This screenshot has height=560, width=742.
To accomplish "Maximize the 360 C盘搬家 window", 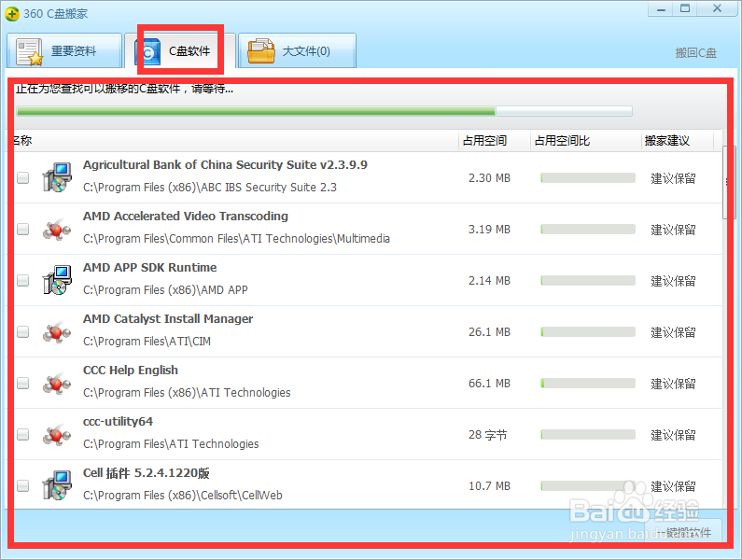I will (685, 9).
